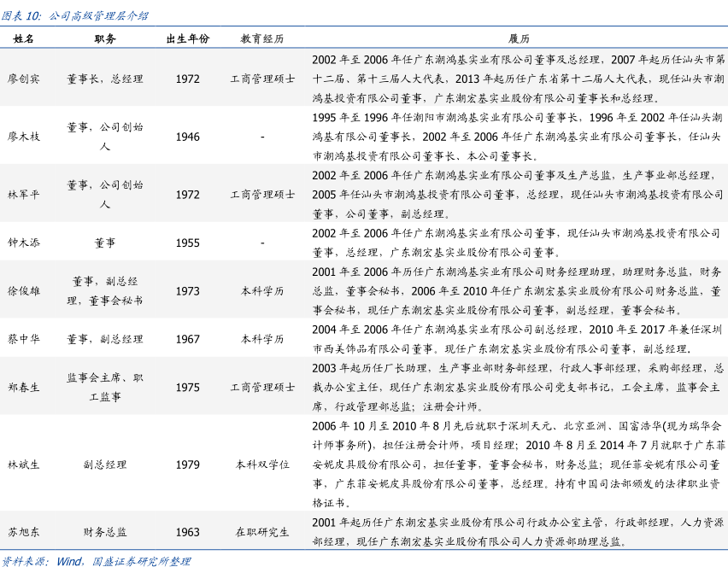Click the 教育经历 column header
Image resolution: width=728 pixels, height=567 pixels.
coord(262,39)
